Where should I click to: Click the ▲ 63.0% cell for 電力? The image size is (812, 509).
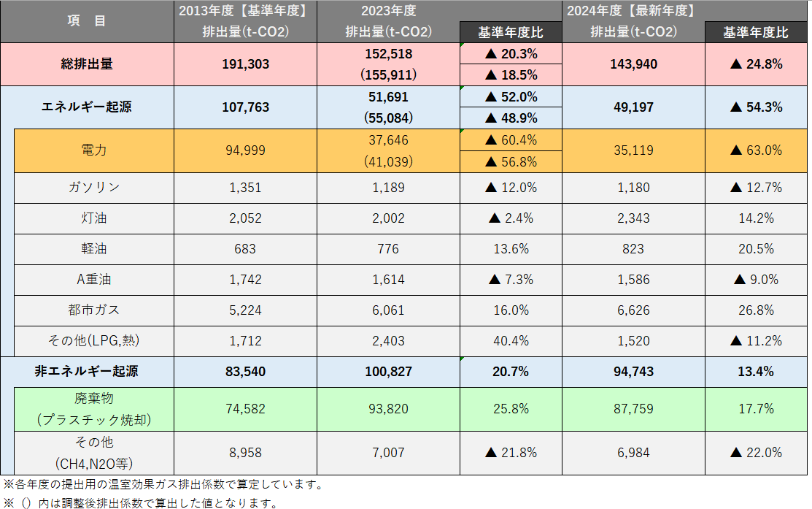[x=756, y=150]
